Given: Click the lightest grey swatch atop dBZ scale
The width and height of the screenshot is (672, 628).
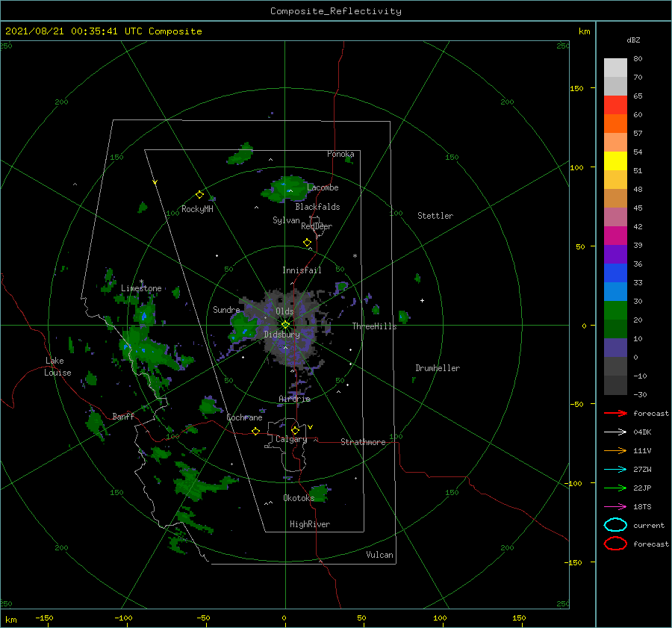Looking at the screenshot, I should [615, 68].
